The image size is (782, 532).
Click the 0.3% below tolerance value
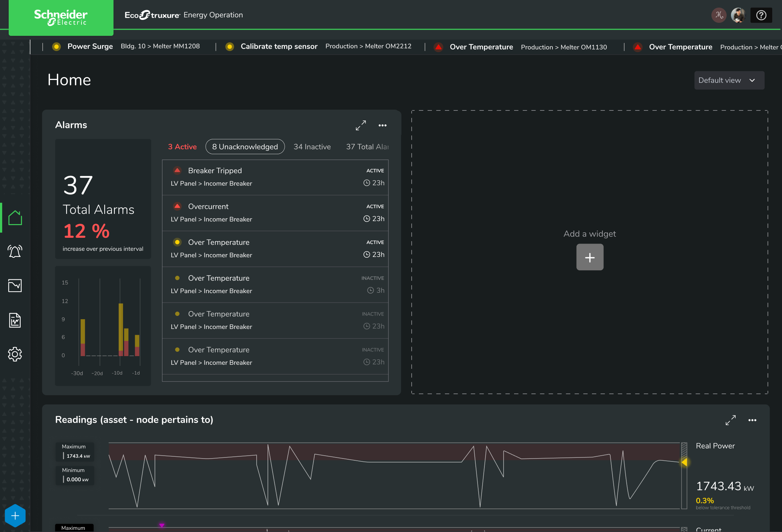(705, 501)
